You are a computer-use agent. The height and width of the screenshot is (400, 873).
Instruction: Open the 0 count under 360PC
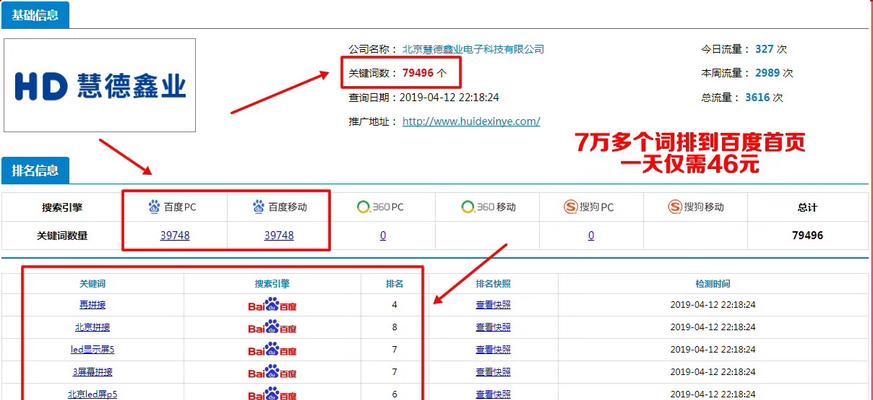[x=383, y=236]
